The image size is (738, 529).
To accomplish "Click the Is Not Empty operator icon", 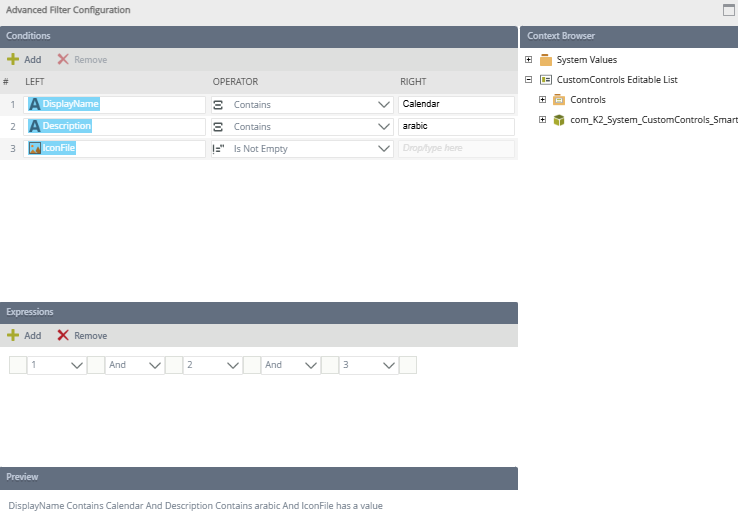I will pos(218,149).
